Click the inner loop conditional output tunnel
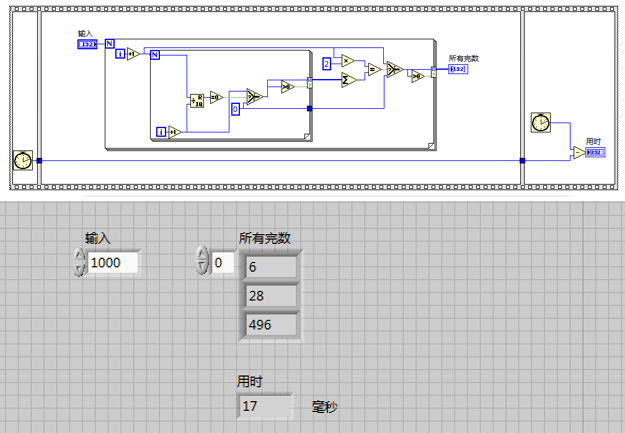The image size is (625, 433). [x=310, y=83]
